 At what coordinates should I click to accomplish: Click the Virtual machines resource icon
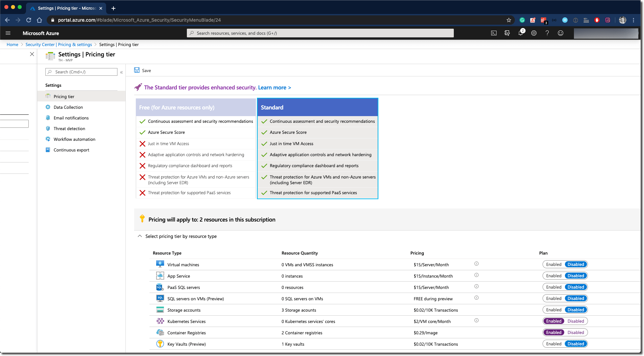coord(160,264)
